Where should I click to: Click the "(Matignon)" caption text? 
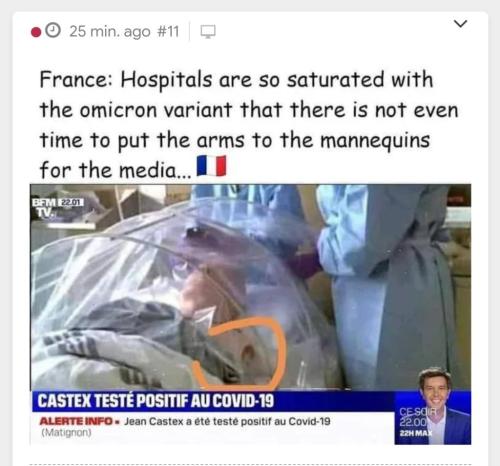(x=66, y=433)
